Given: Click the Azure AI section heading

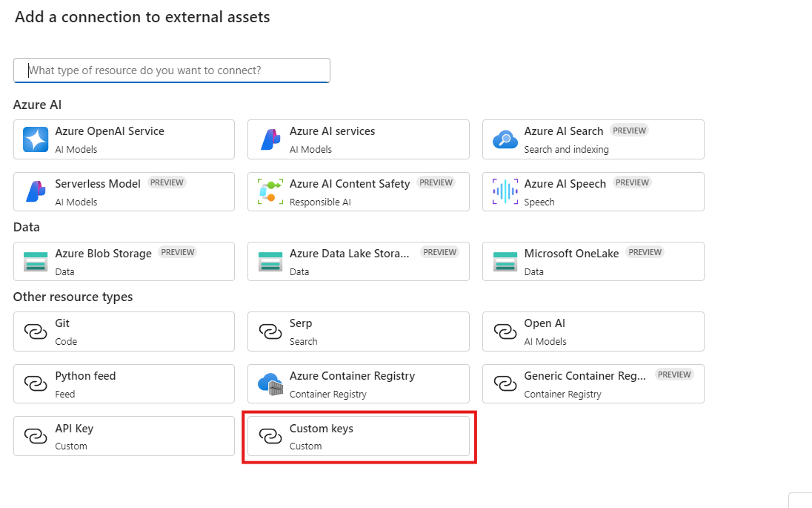Looking at the screenshot, I should point(37,105).
